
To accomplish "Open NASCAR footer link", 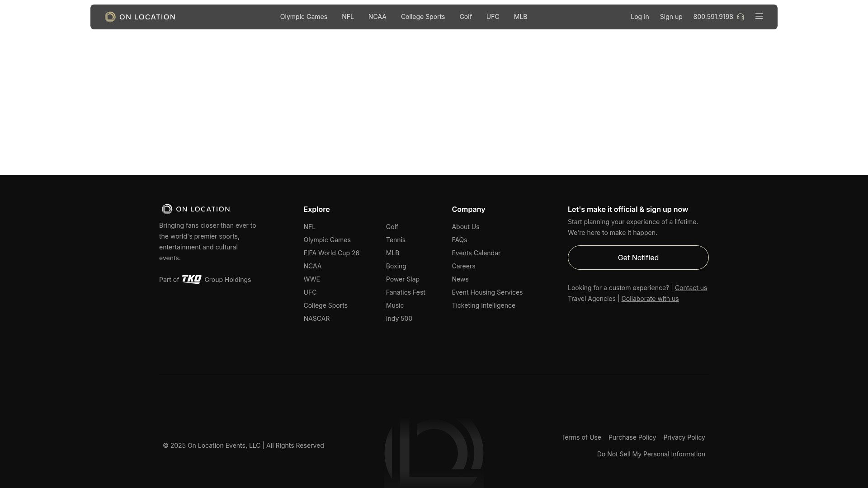I will 316,319.
